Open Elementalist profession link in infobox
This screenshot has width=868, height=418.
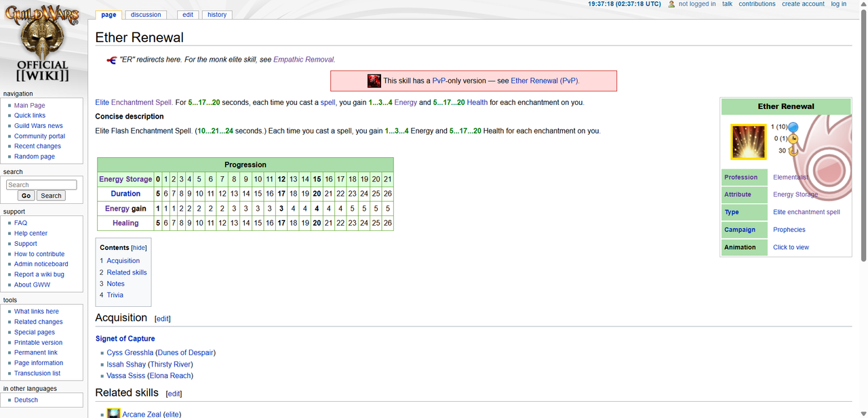791,177
